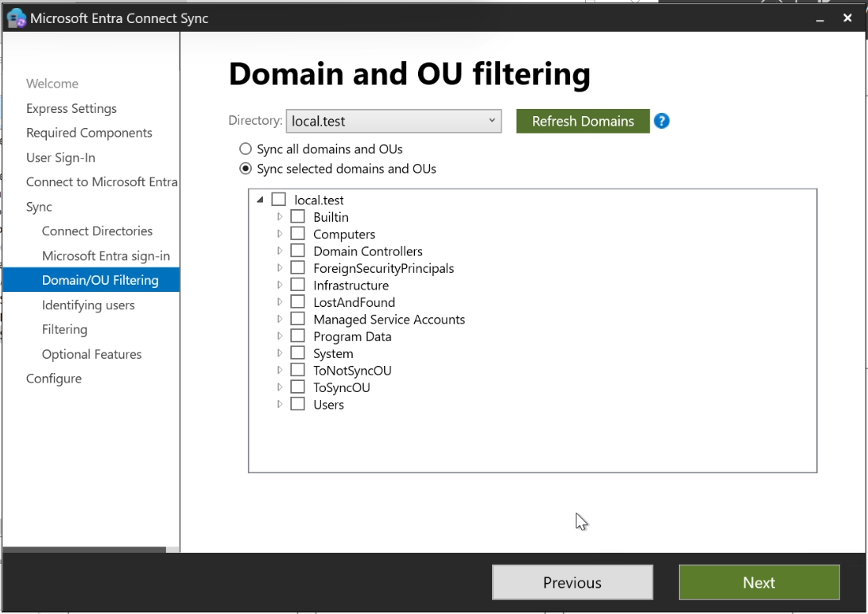Collapse the local.test root tree node
The height and width of the screenshot is (614, 868).
click(261, 200)
